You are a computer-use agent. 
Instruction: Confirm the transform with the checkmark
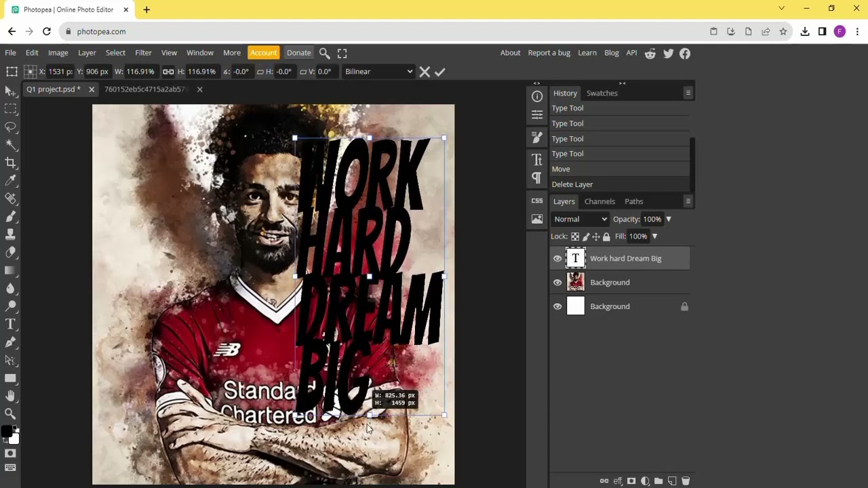pos(440,72)
